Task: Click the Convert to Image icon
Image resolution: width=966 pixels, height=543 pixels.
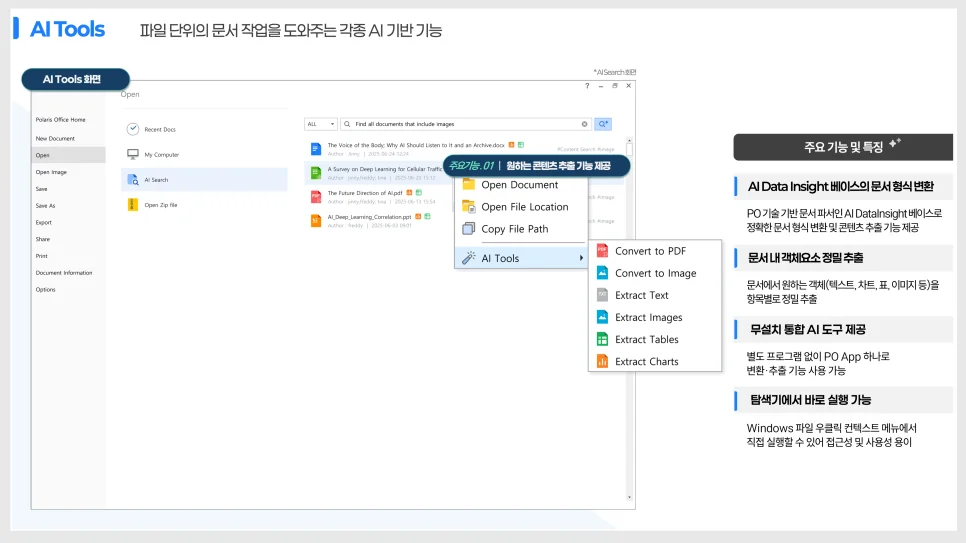Action: coord(603,273)
